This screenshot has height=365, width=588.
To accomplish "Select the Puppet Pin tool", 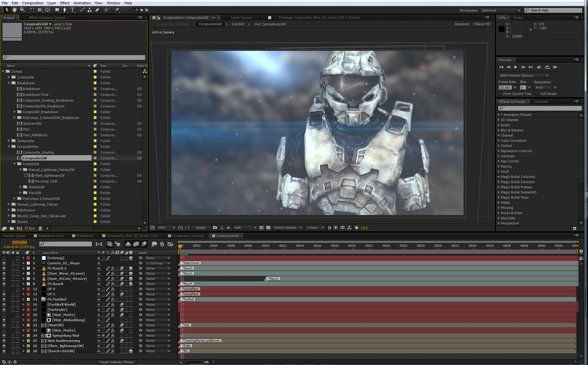I will click(117, 10).
